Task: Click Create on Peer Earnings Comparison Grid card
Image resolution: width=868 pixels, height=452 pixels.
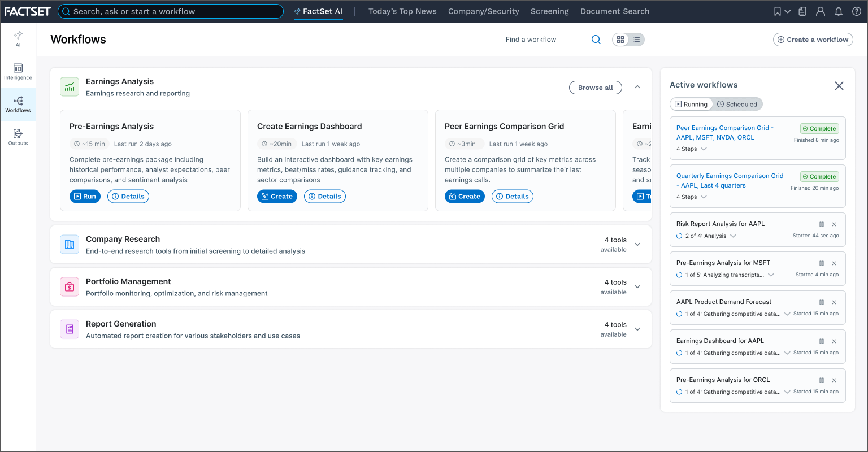Action: coord(465,197)
